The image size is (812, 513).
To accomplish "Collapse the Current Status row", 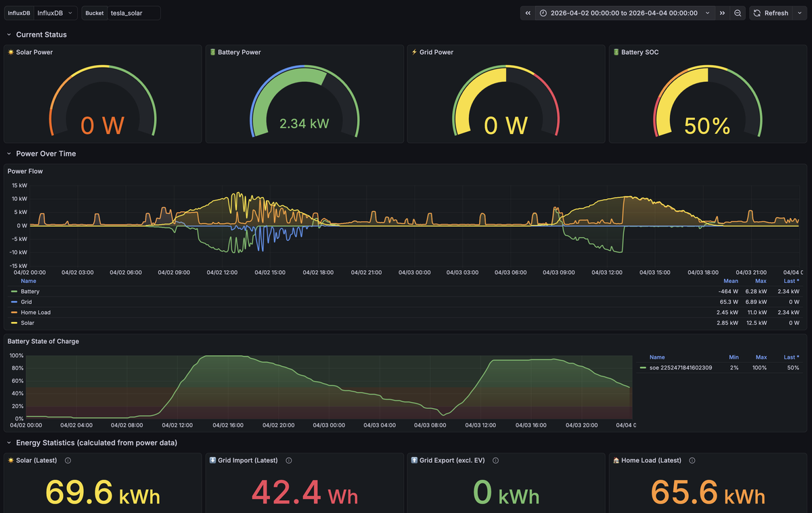I will point(9,34).
